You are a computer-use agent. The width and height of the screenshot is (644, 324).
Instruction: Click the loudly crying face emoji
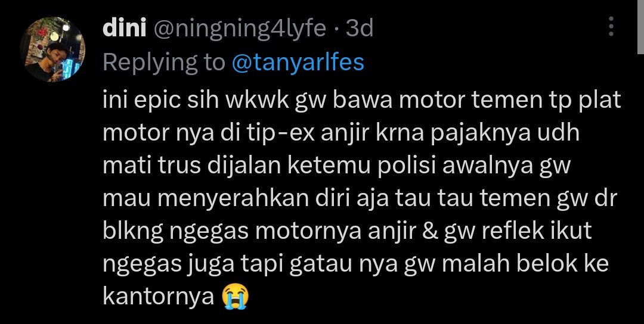click(x=236, y=297)
